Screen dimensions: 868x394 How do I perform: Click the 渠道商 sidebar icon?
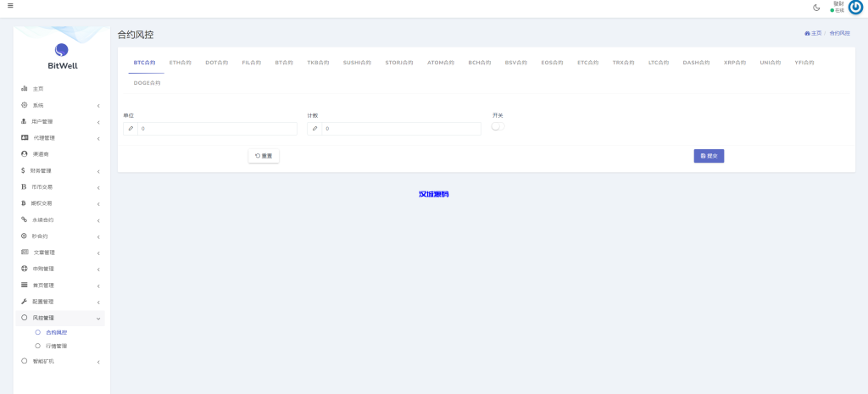pyautogui.click(x=25, y=154)
